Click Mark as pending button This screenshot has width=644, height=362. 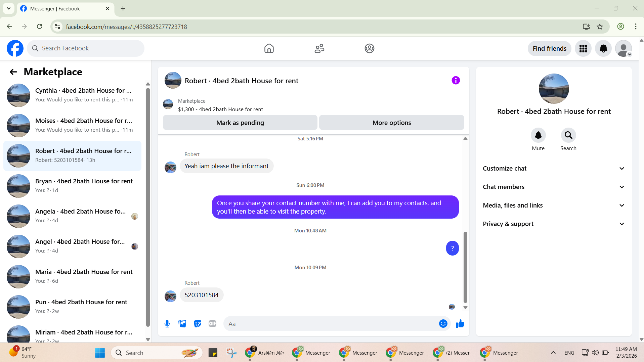[x=240, y=123]
